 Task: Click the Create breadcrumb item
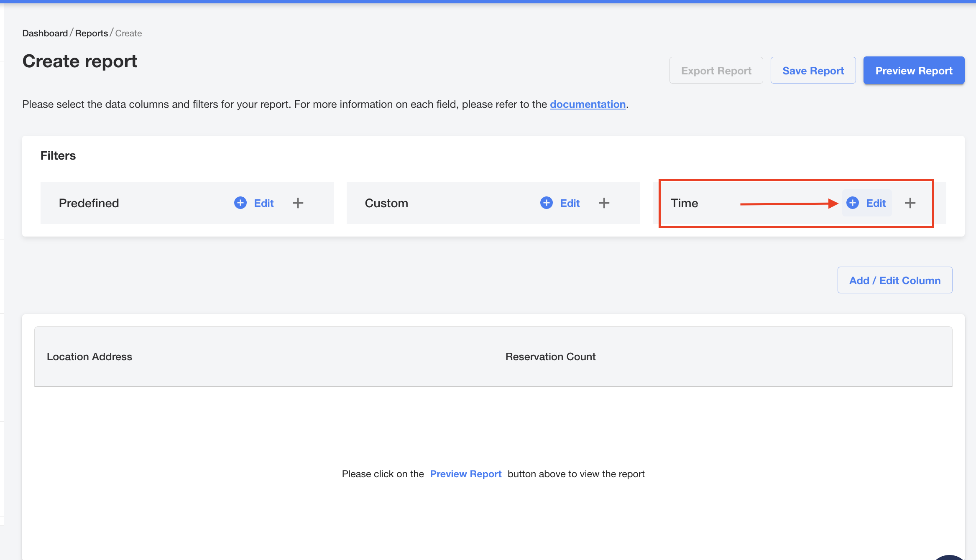[128, 33]
